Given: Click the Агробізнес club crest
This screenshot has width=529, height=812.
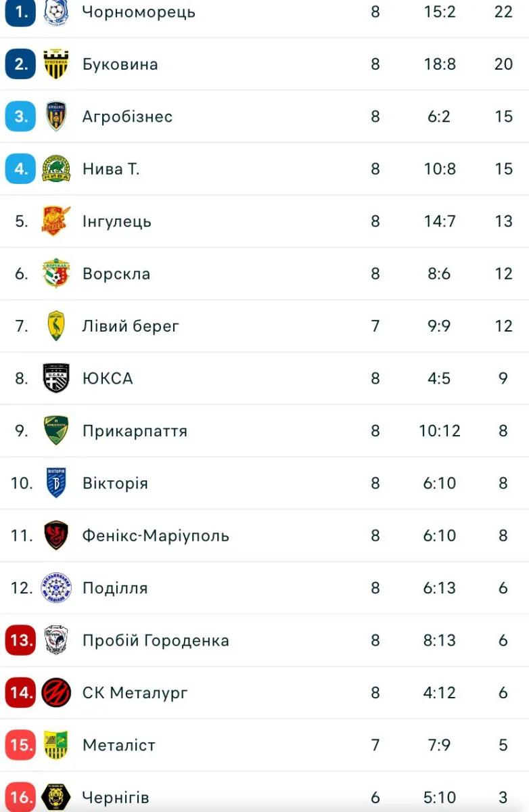Looking at the screenshot, I should 56,116.
